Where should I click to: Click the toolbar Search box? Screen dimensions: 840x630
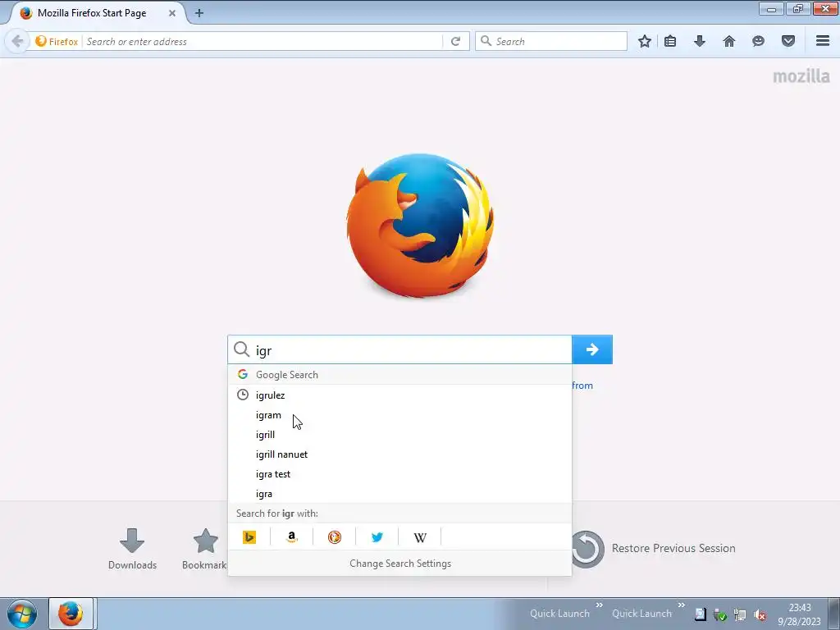click(x=550, y=41)
